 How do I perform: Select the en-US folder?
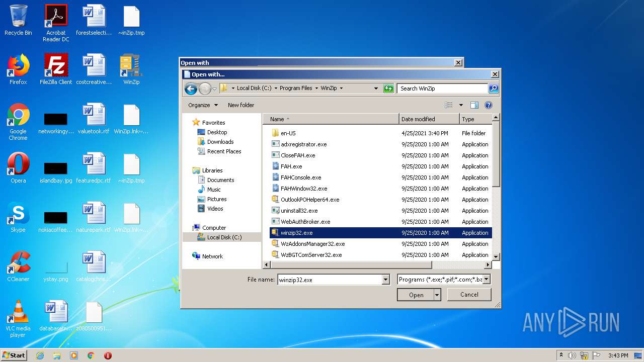288,133
